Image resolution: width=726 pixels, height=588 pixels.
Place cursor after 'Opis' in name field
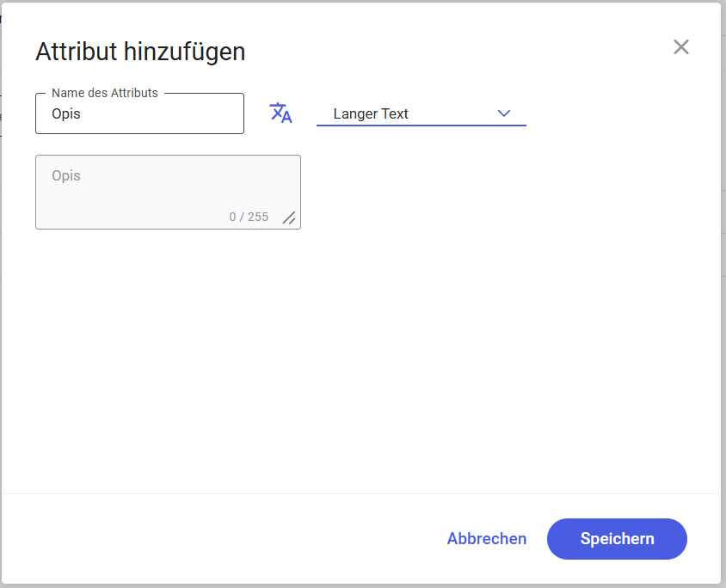click(82, 113)
